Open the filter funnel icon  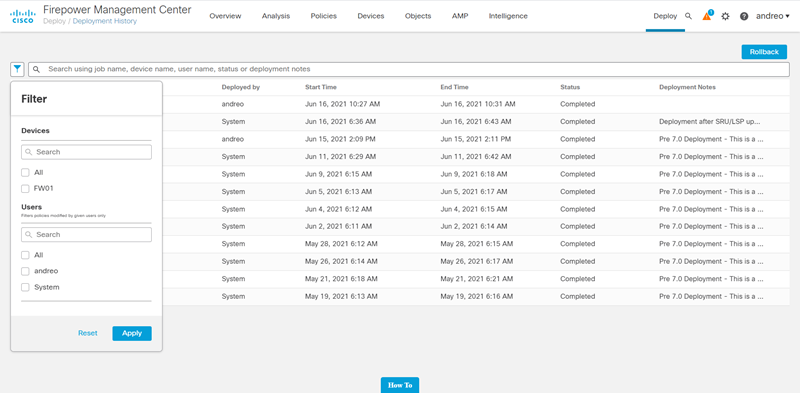tap(18, 69)
